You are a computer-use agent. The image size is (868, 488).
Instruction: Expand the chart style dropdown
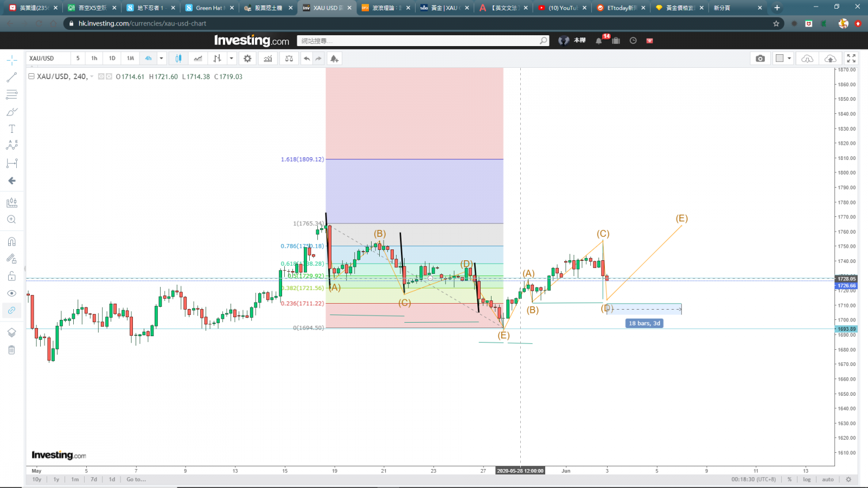click(x=232, y=59)
